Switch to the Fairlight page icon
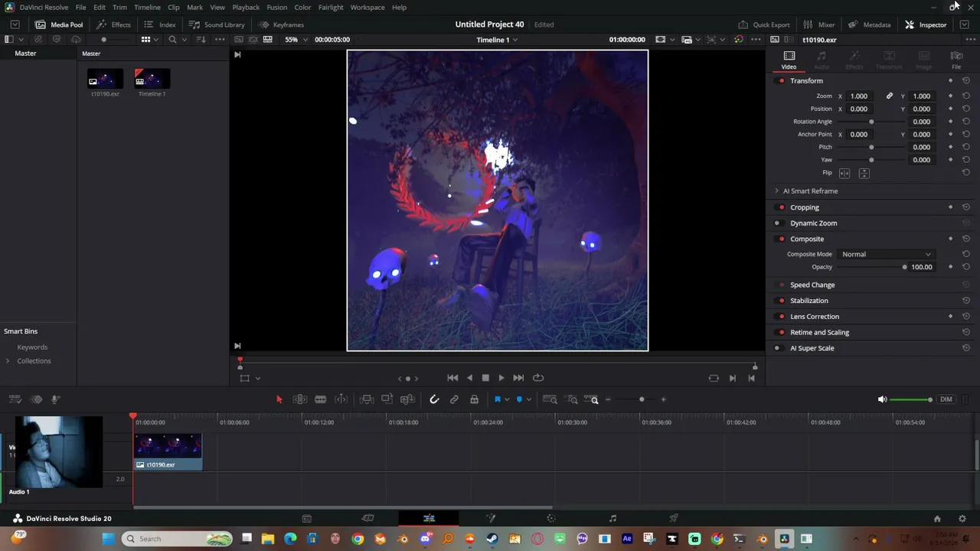 coord(612,519)
